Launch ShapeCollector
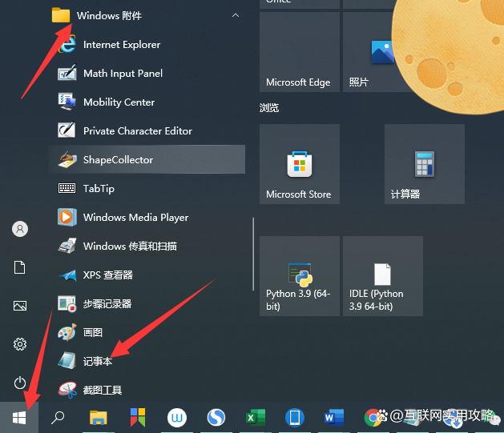 click(147, 159)
